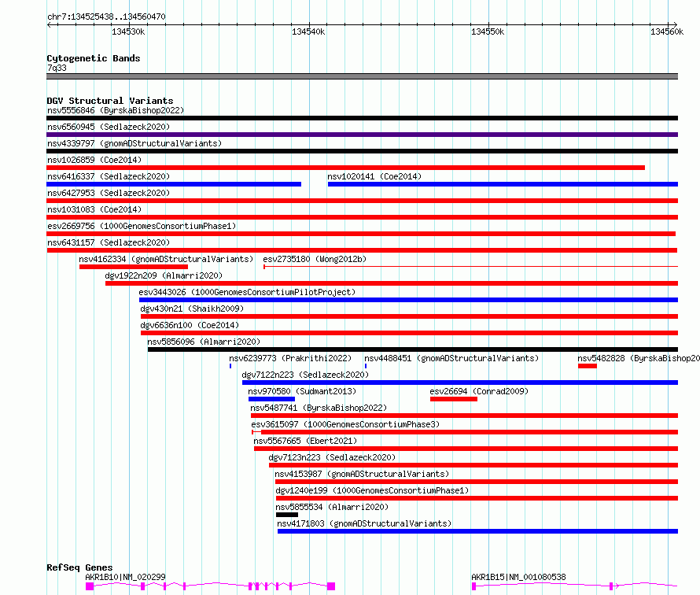Click the RefSeq Genes track title
The height and width of the screenshot is (595, 700).
(79, 567)
